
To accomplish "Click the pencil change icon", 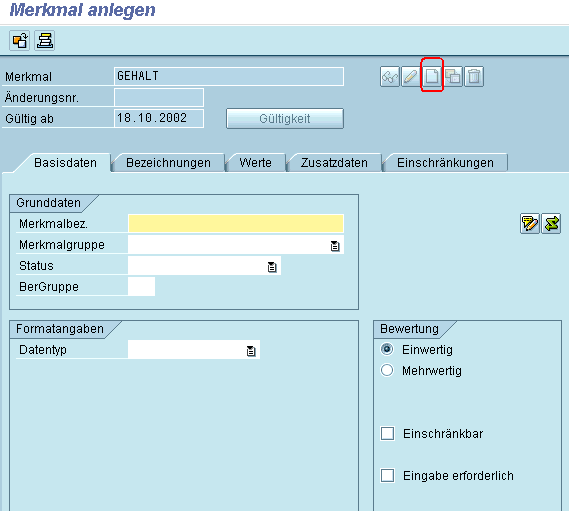I will [411, 77].
